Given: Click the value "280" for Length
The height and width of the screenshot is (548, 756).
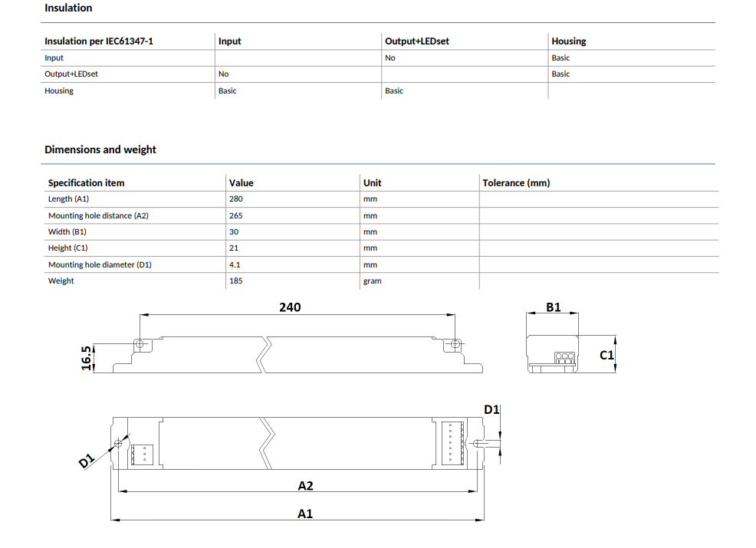Looking at the screenshot, I should pos(235,199).
